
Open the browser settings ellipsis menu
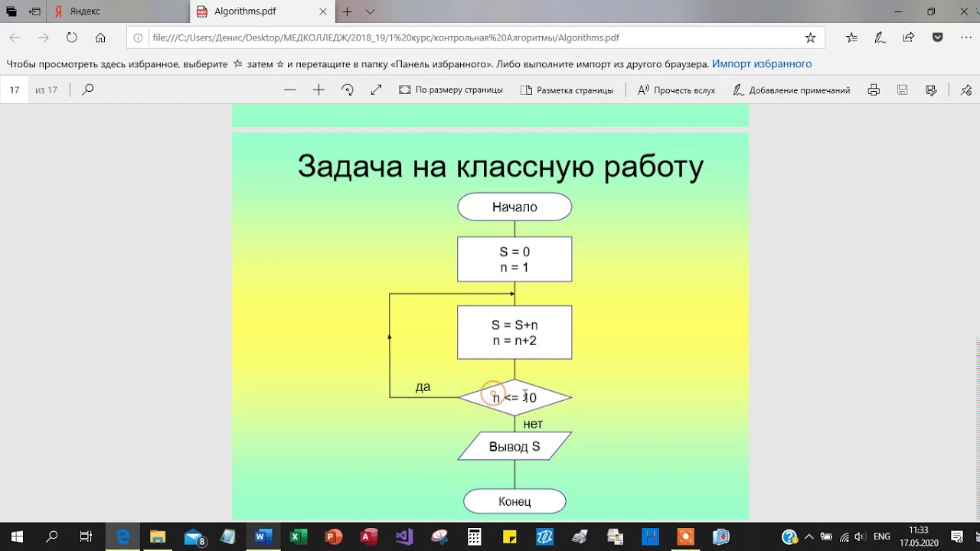pos(965,37)
